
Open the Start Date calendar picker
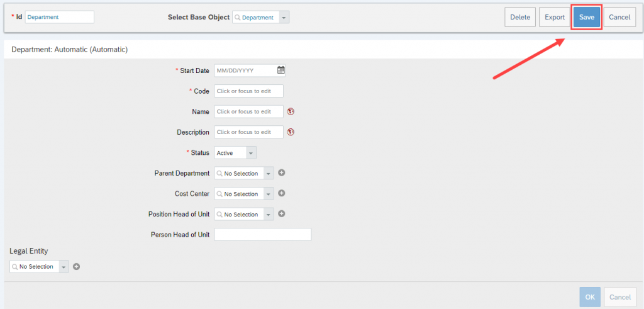coord(281,70)
